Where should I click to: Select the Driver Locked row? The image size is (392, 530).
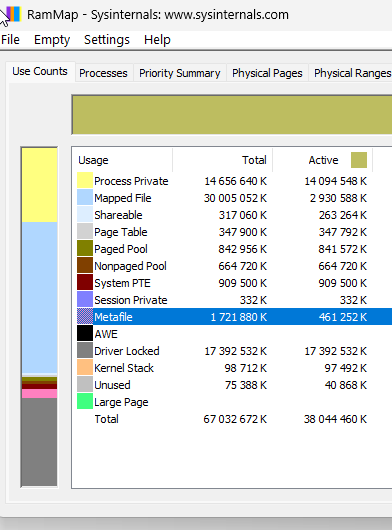(x=234, y=351)
